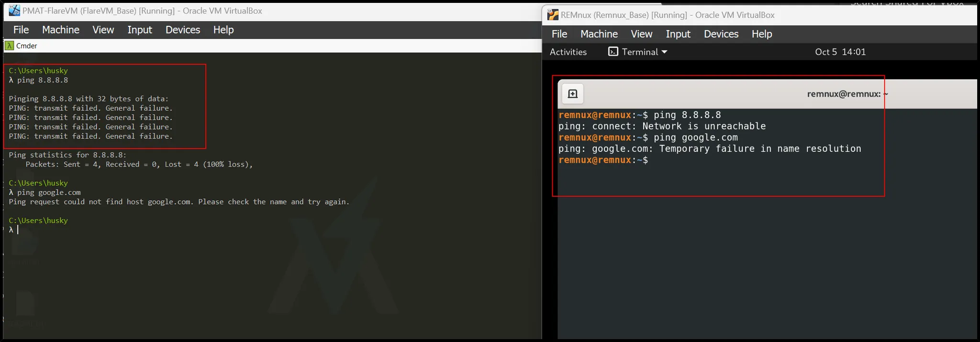
Task: Expand the Terminal app menu arrow
Action: [664, 52]
